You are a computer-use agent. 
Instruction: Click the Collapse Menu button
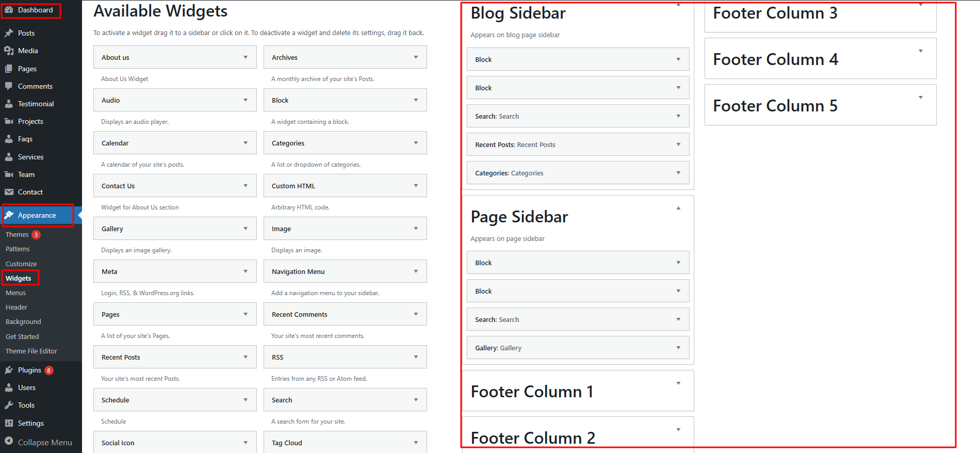(38, 442)
